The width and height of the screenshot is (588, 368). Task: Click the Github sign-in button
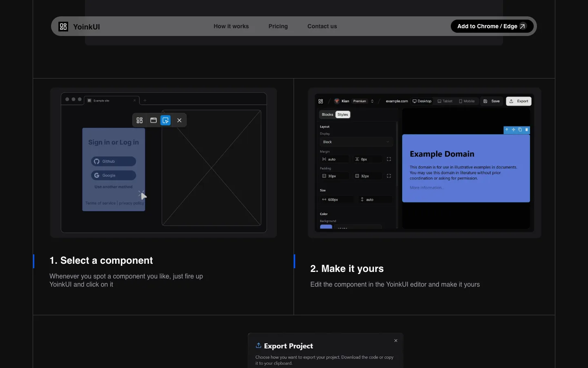[x=114, y=162]
